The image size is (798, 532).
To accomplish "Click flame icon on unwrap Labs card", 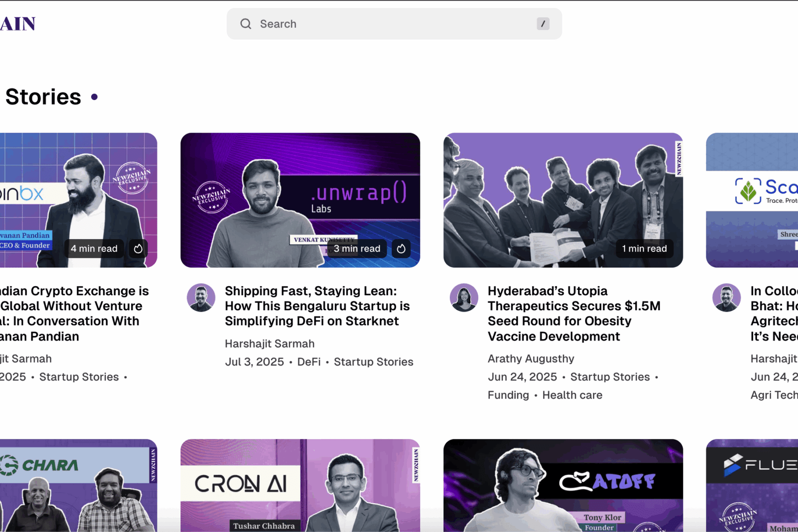I will coord(401,248).
